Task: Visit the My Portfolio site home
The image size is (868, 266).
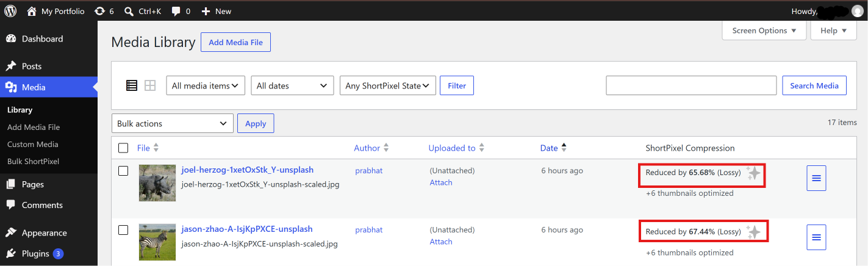Action: [x=56, y=11]
